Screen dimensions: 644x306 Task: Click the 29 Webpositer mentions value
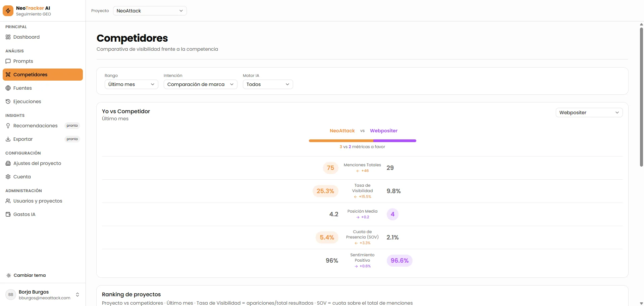tap(390, 168)
